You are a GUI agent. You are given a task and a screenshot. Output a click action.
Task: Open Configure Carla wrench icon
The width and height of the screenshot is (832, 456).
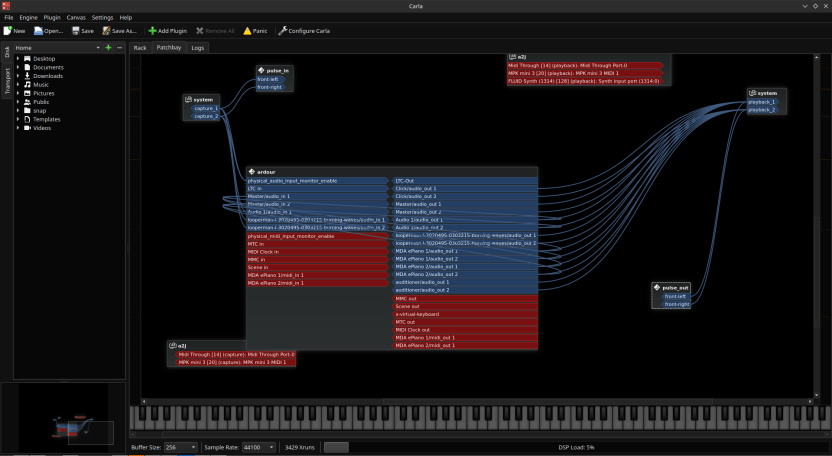point(282,31)
